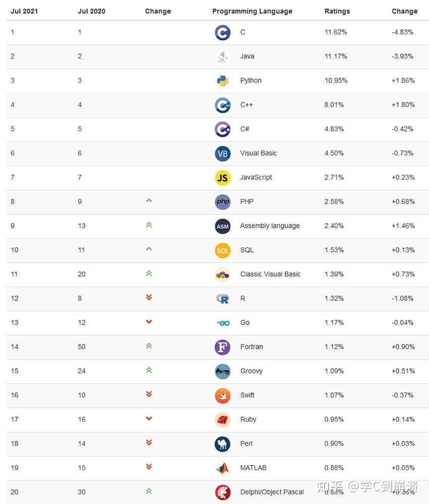The image size is (429, 504).
Task: Select the Classic Visual Basic name
Action: [270, 274]
